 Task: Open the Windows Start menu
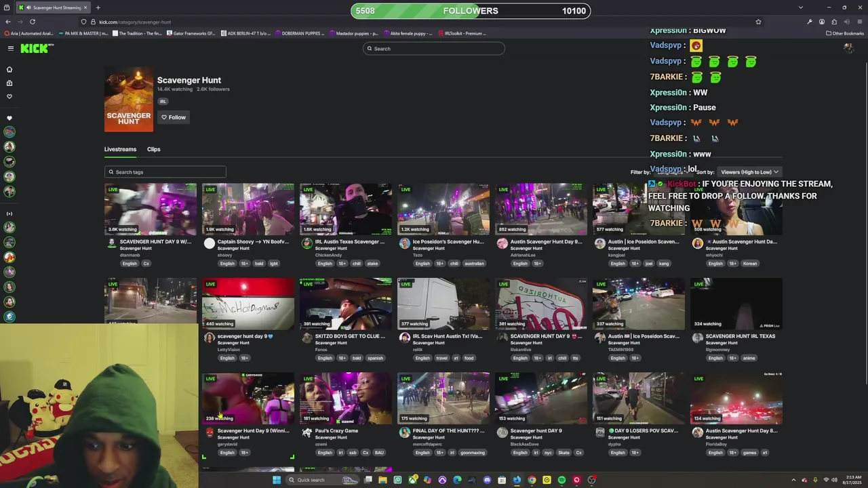click(277, 480)
